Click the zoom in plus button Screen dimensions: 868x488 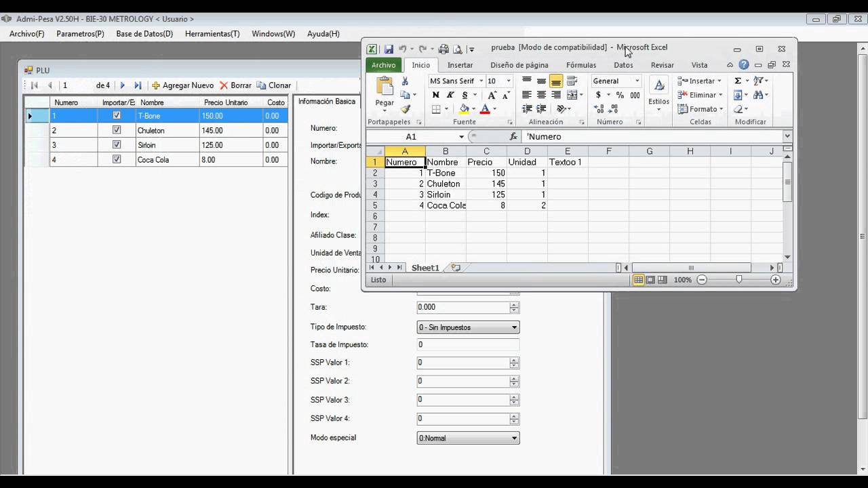pyautogui.click(x=776, y=279)
